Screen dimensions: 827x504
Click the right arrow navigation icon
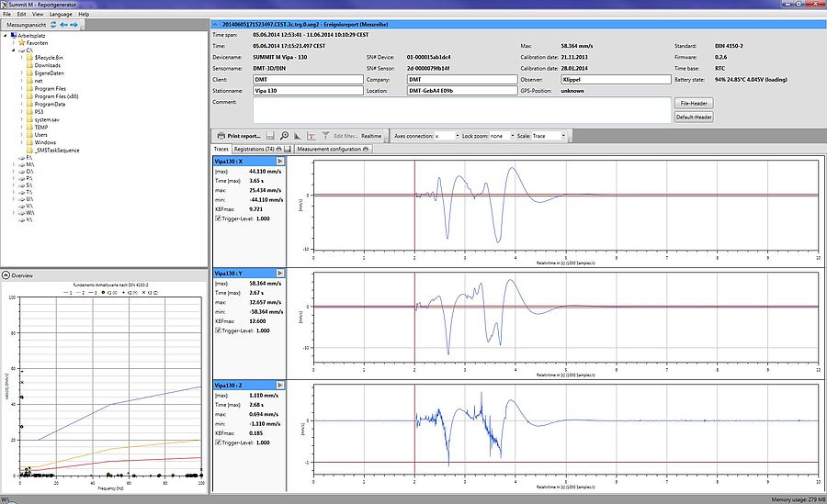pos(74,24)
